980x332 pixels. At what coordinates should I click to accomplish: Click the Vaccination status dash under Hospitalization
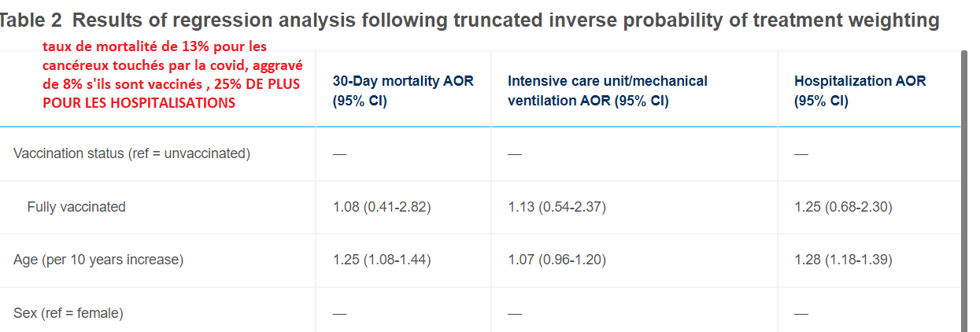pyautogui.click(x=801, y=154)
